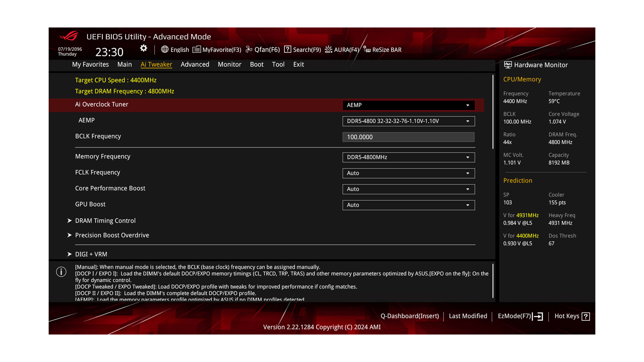Click the Hot Keys question mark box
Viewport: 644px width, 362px height.
tap(586, 316)
